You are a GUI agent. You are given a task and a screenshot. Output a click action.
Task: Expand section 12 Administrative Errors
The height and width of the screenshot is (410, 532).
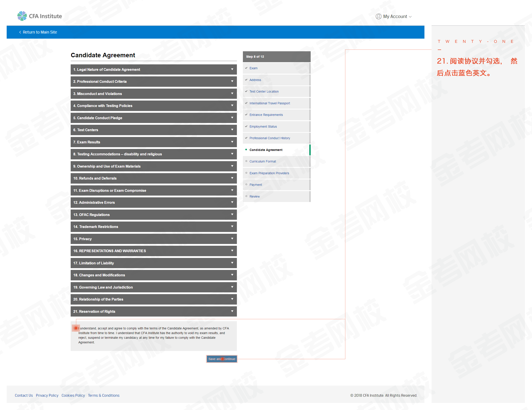point(154,202)
